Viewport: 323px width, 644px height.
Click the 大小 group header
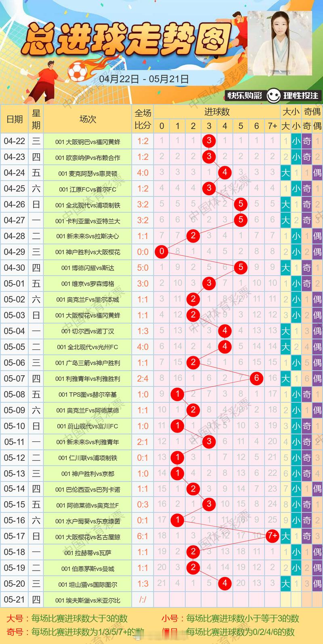click(291, 112)
